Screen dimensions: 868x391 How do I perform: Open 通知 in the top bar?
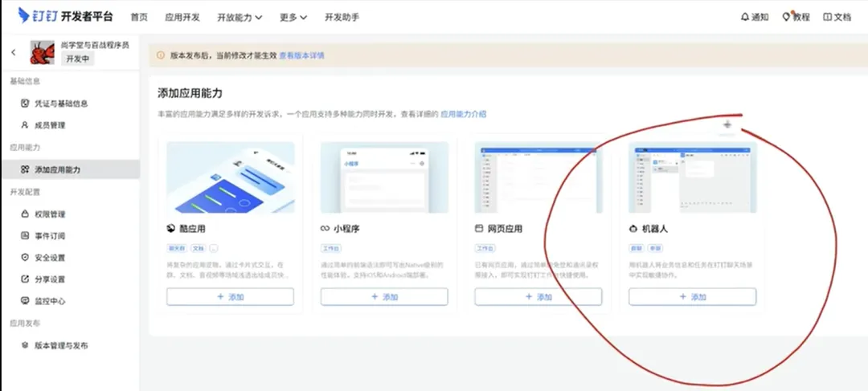[x=755, y=17]
